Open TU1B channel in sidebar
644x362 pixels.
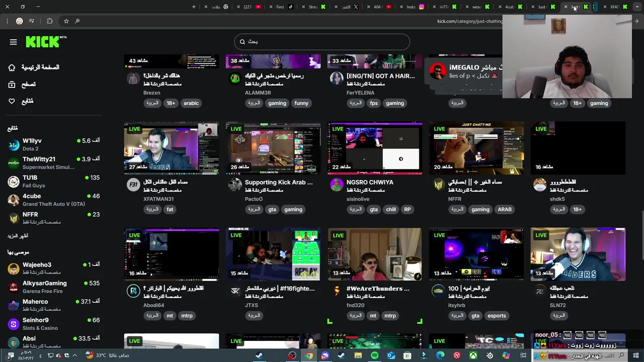tap(53, 181)
